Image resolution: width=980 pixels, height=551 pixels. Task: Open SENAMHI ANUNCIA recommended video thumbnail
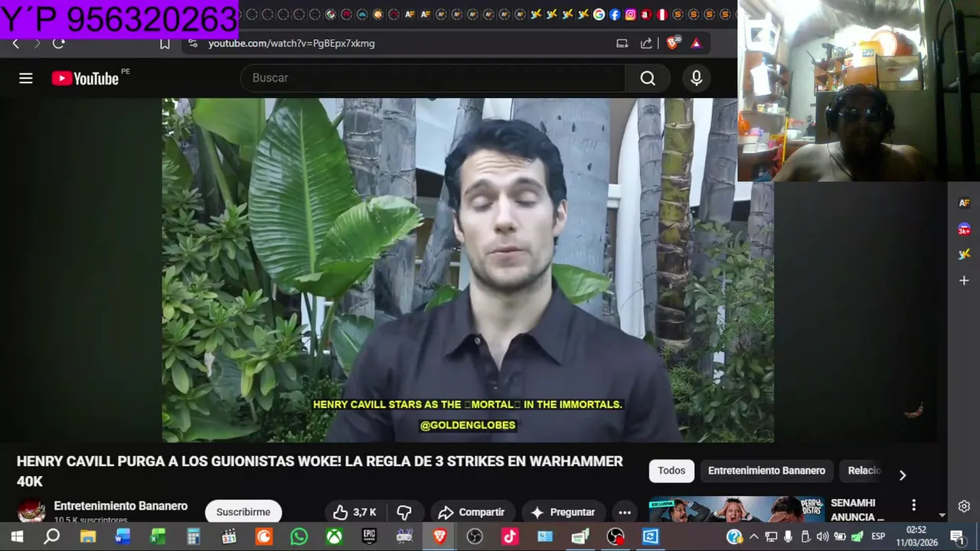pyautogui.click(x=735, y=510)
